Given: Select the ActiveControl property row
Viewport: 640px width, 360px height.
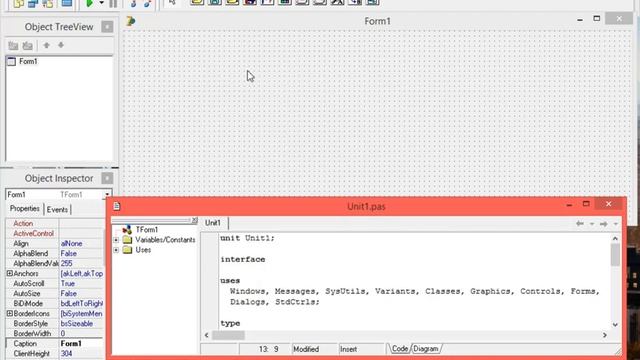Looking at the screenshot, I should [54, 233].
